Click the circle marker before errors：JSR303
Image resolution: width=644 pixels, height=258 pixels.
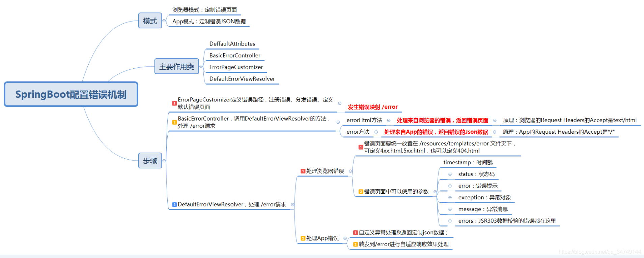[450, 221]
